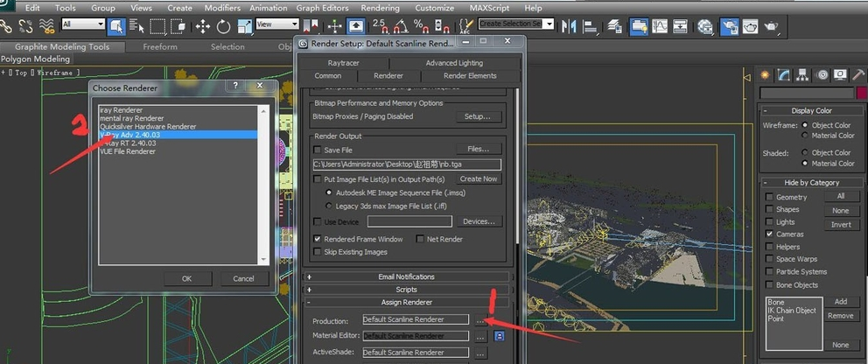Screen dimensions: 868x364
Task: Activate the Select and Manipulate tool
Action: click(334, 26)
